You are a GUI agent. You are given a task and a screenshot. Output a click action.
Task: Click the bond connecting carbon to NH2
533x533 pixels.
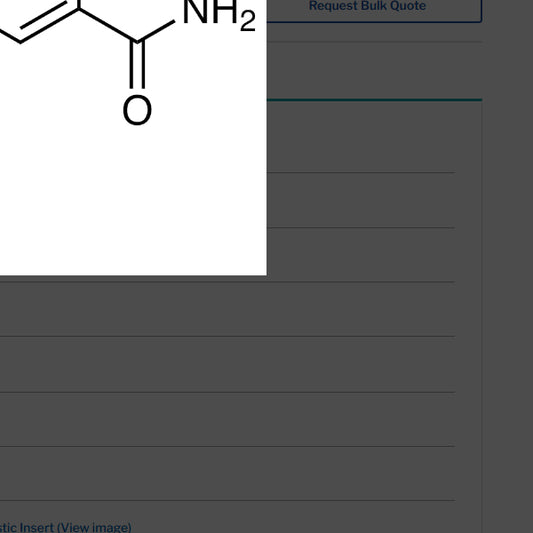(157, 31)
